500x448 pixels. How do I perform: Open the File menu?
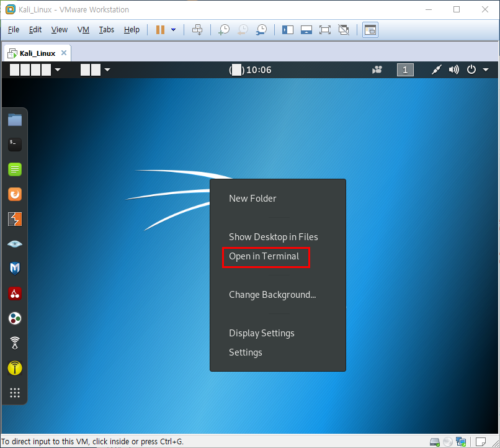click(14, 30)
